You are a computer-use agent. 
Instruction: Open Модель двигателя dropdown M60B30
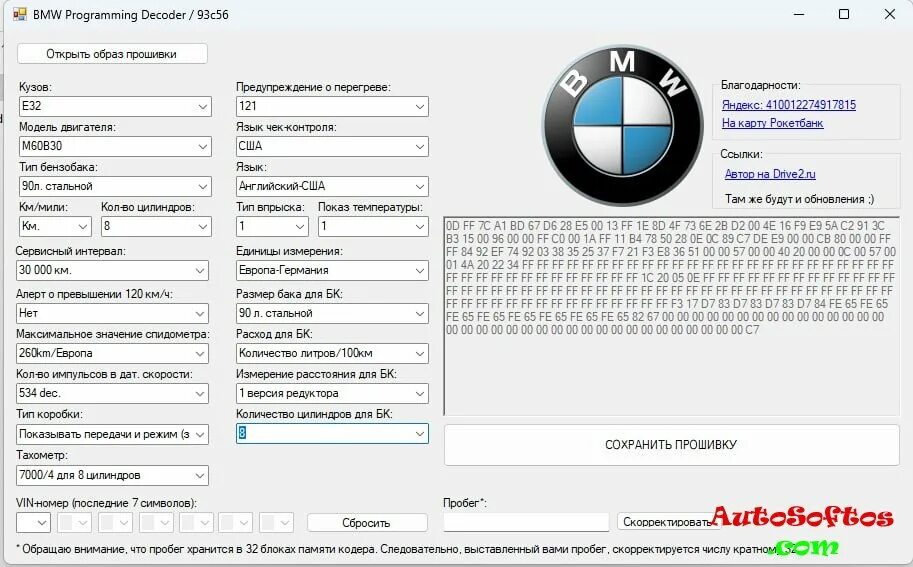click(115, 146)
